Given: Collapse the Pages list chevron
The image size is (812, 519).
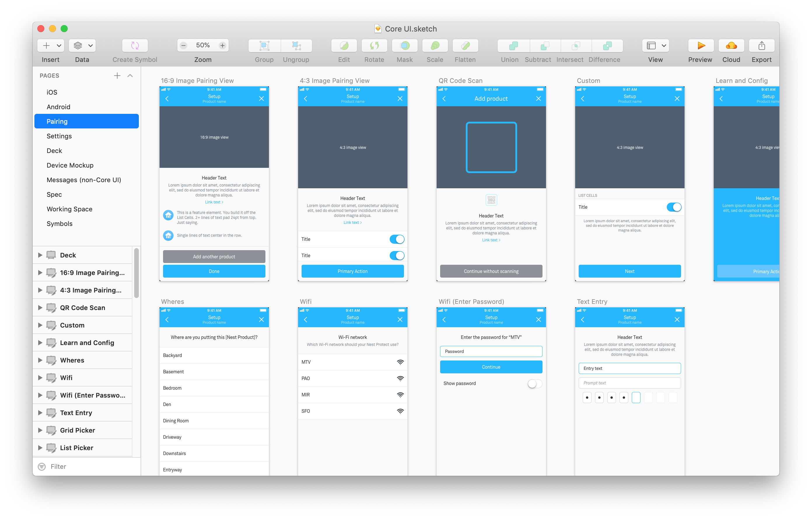Looking at the screenshot, I should [130, 76].
